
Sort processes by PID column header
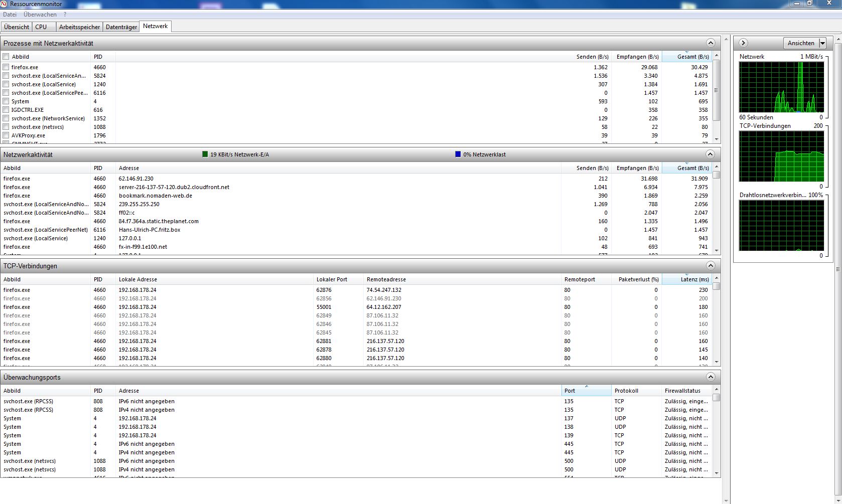click(103, 57)
